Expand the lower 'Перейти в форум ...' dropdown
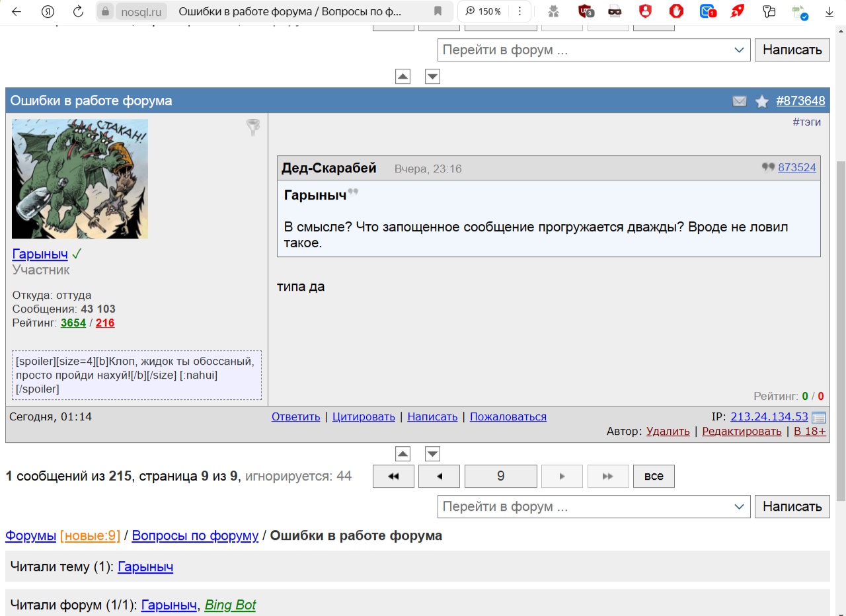The image size is (846, 616). point(594,507)
